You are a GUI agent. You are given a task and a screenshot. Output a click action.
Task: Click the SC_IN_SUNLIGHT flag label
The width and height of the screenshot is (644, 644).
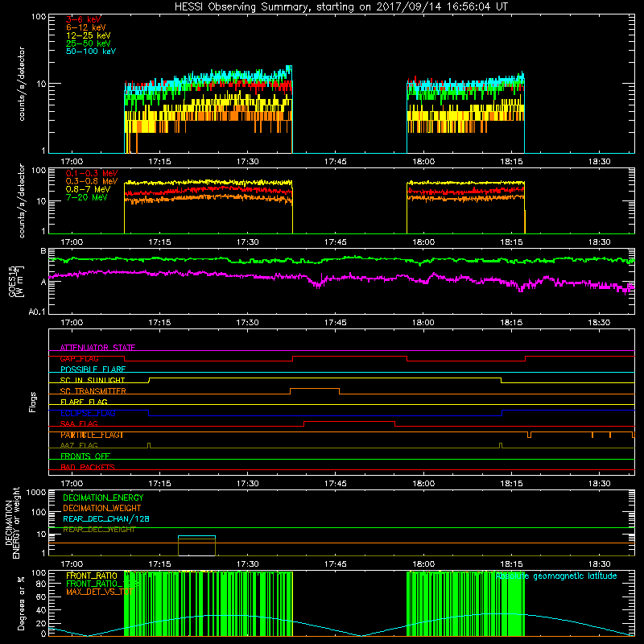[x=93, y=380]
